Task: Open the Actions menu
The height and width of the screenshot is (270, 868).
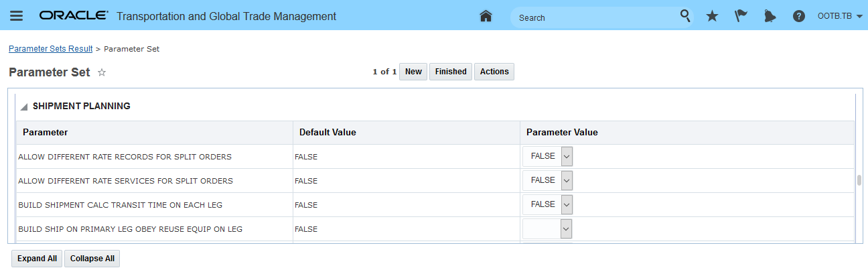Action: [x=494, y=72]
